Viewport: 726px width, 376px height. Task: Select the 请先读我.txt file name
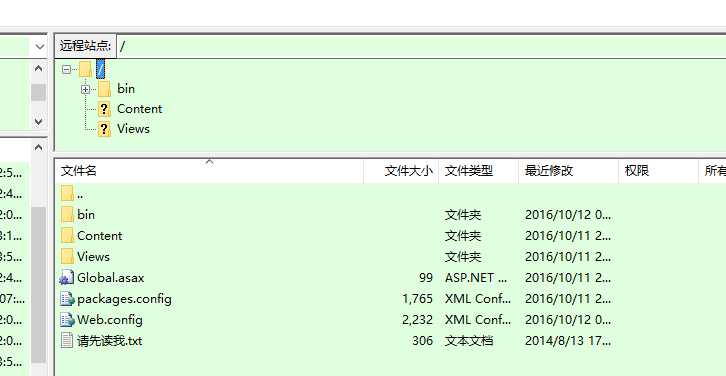(110, 341)
